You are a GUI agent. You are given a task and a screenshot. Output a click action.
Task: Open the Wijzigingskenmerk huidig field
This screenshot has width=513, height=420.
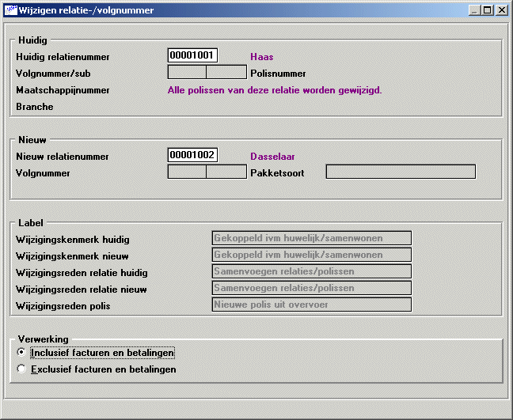312,238
